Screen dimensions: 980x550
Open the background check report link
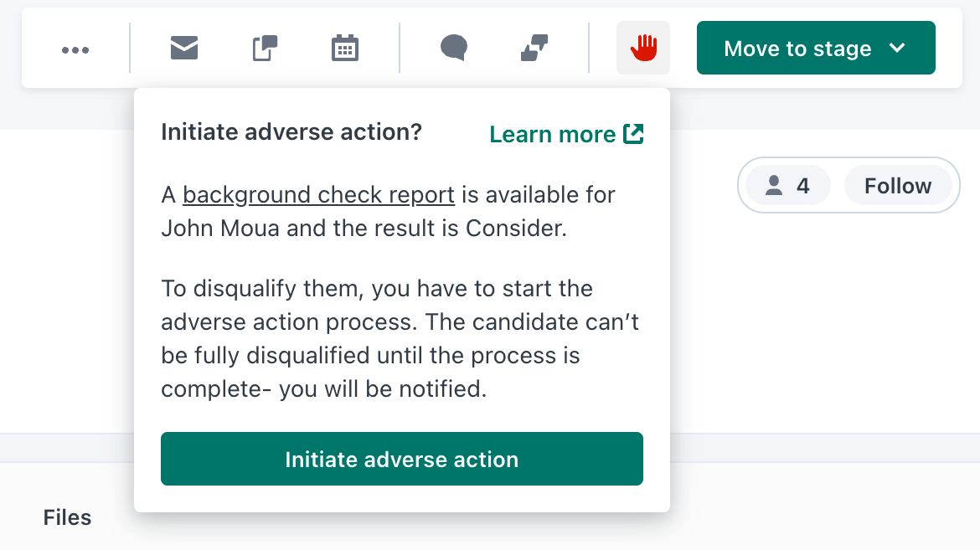[x=318, y=195]
